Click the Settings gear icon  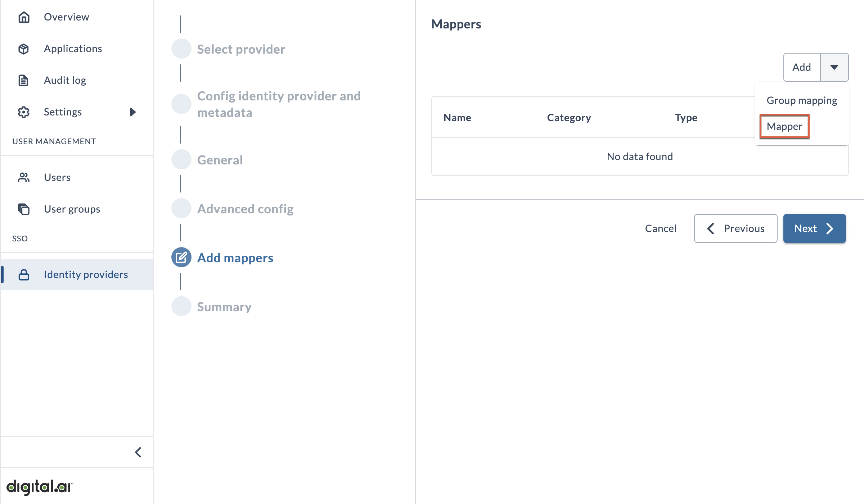click(x=24, y=112)
